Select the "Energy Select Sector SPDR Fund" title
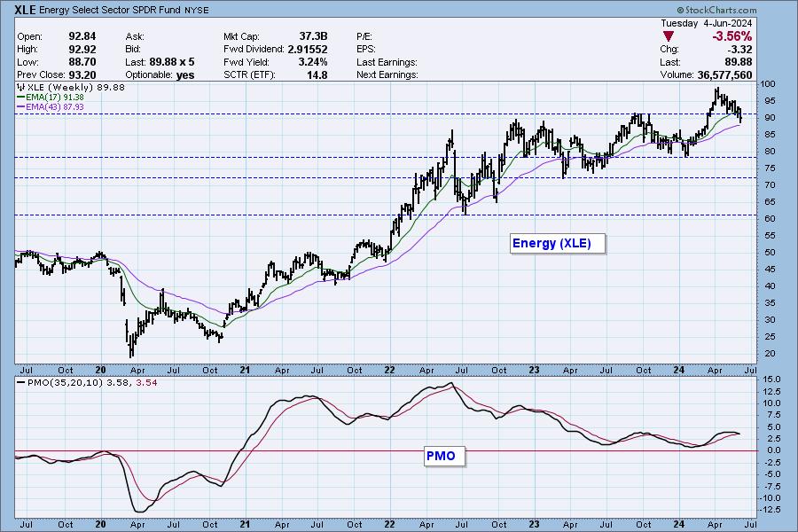This screenshot has width=798, height=532. click(x=112, y=10)
